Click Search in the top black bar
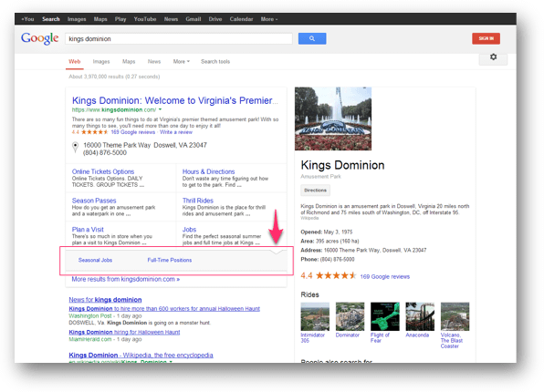 pos(51,19)
